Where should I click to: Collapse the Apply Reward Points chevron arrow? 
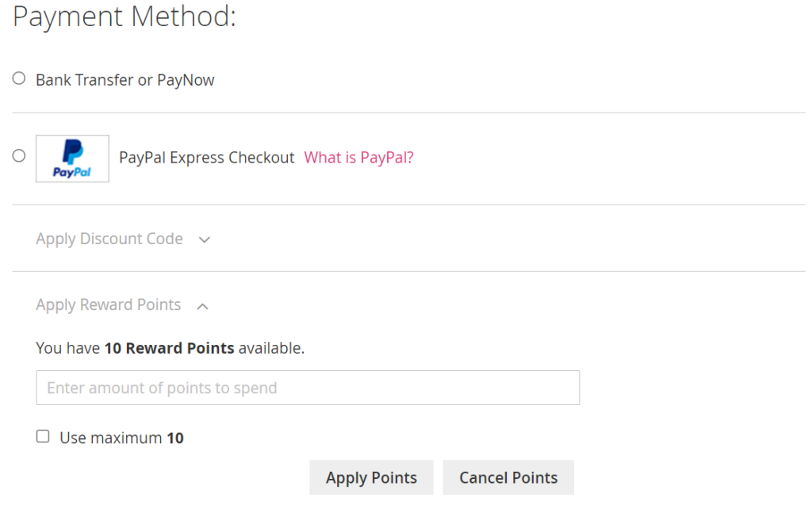202,307
